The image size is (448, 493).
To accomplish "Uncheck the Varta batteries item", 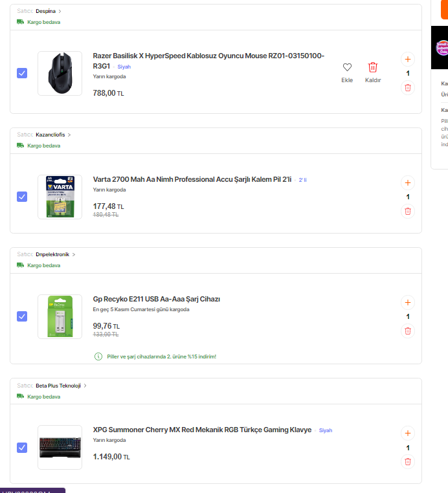I will point(22,197).
